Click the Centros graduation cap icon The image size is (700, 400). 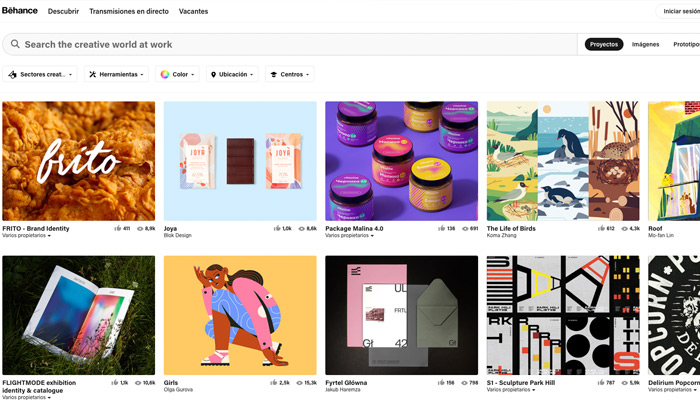[x=274, y=75]
